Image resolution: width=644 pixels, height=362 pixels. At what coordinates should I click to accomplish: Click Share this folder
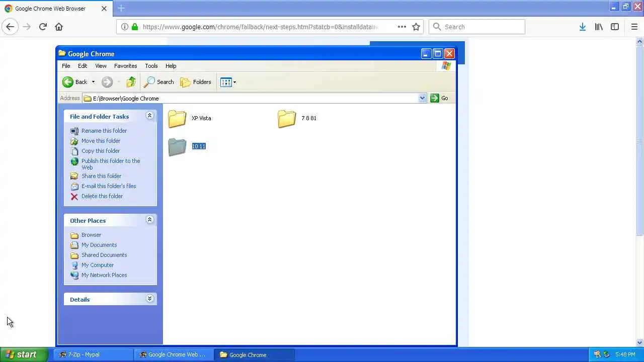pyautogui.click(x=101, y=176)
